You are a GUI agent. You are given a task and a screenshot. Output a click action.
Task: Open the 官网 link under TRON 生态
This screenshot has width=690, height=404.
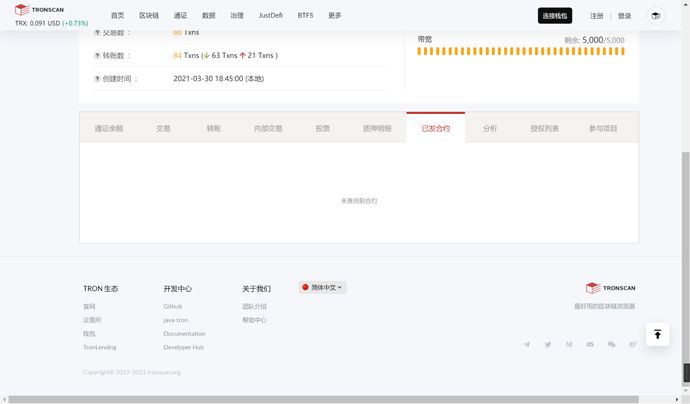[x=89, y=306]
